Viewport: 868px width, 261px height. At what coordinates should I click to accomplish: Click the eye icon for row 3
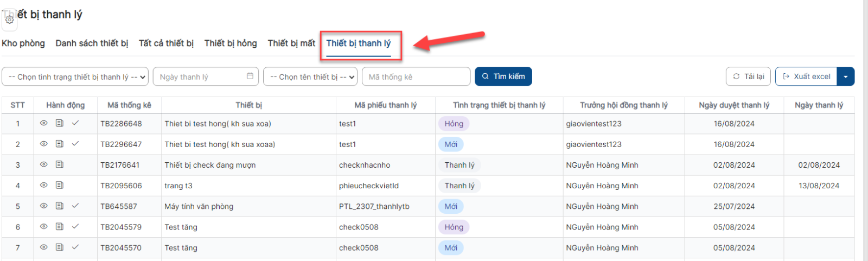(x=44, y=164)
